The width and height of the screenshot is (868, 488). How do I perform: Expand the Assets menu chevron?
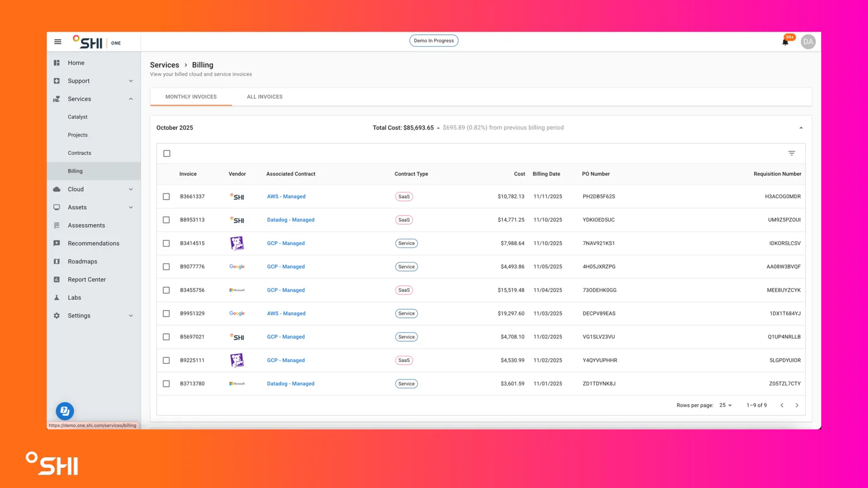(131, 208)
